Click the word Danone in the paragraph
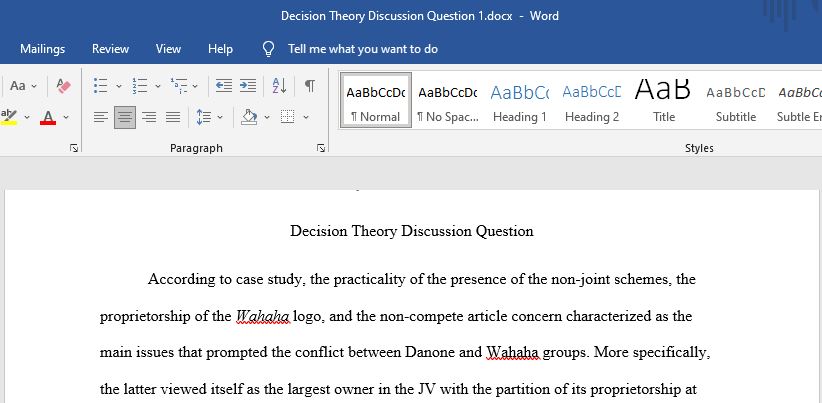822x403 pixels. 430,352
